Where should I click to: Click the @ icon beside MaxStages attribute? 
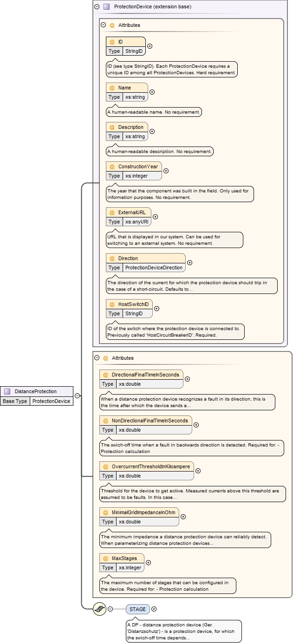[105, 558]
